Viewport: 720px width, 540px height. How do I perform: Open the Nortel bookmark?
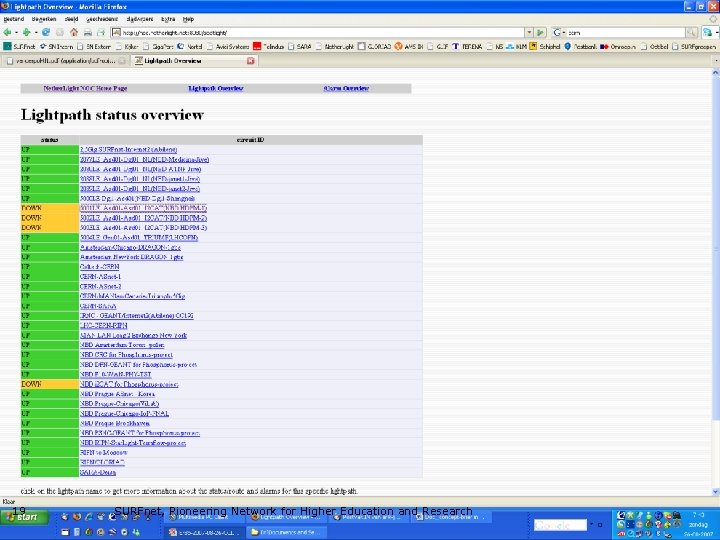[190, 46]
